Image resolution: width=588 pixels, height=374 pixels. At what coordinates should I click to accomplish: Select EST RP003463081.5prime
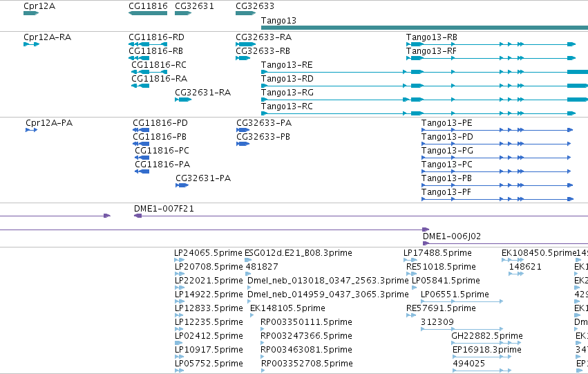point(306,350)
